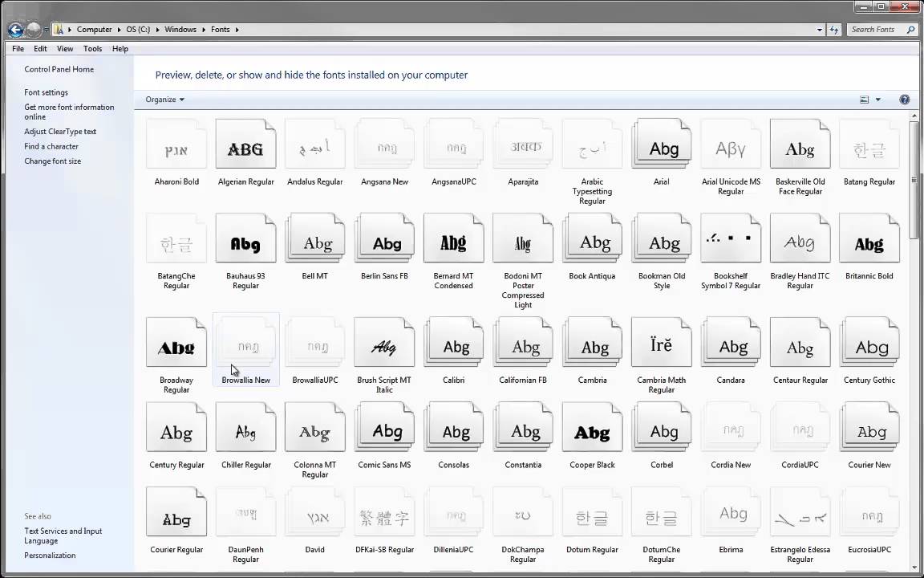The width and height of the screenshot is (924, 578).
Task: Open the Tools menu
Action: tap(92, 49)
